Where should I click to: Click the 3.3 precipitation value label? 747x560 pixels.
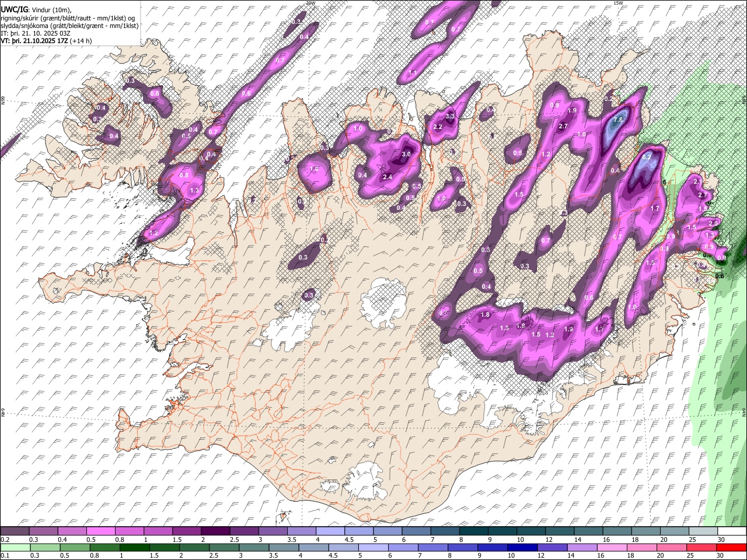[450, 116]
